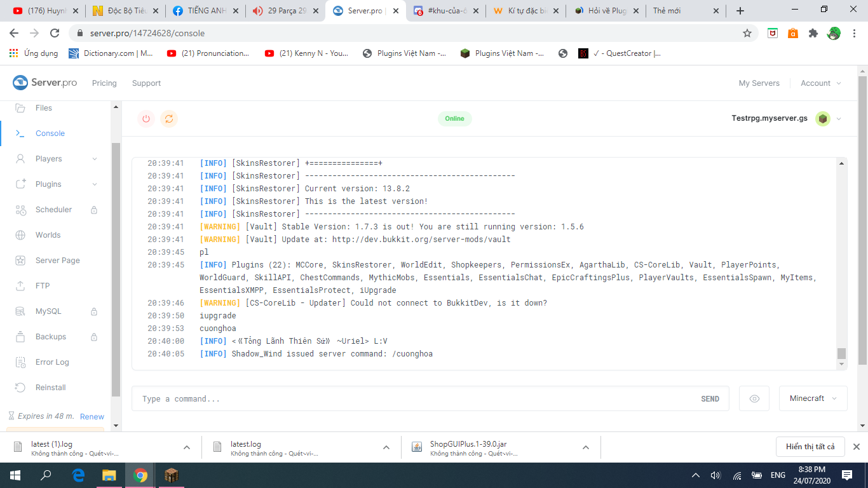Click the Reinstall icon in sidebar

click(20, 388)
